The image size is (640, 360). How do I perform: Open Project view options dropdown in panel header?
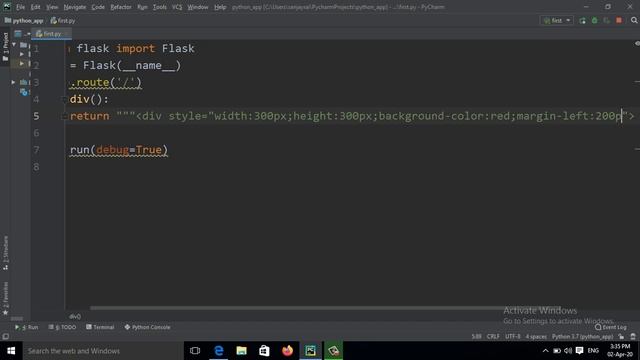[29, 34]
